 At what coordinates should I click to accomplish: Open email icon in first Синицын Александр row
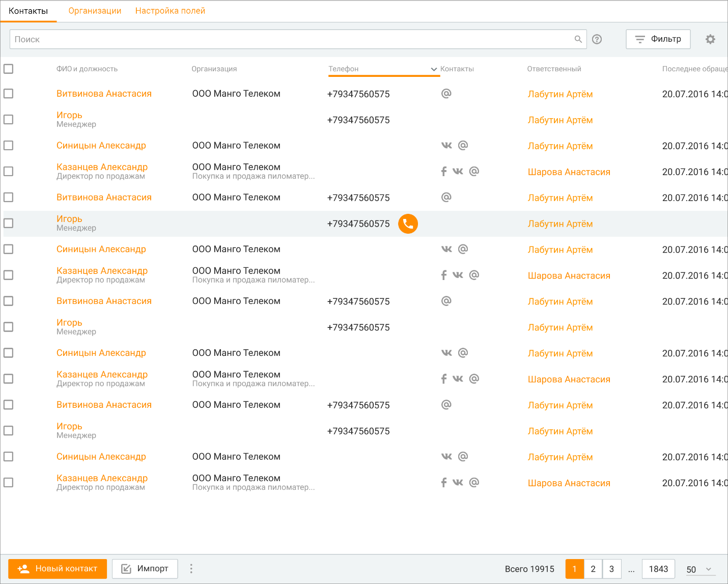pyautogui.click(x=463, y=145)
